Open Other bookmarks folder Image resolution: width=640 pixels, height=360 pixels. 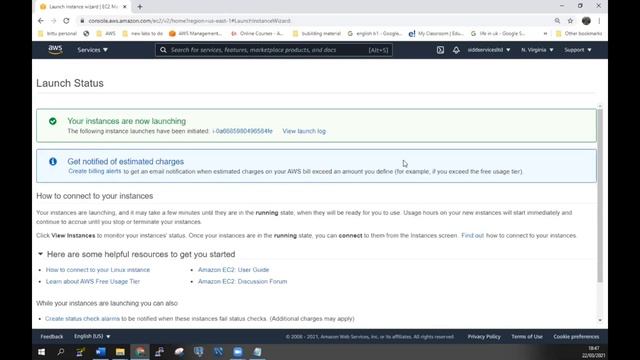tap(579, 33)
